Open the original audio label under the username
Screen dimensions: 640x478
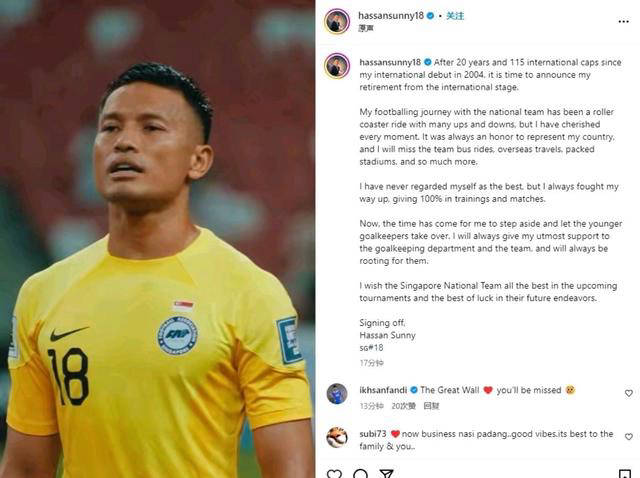point(366,28)
